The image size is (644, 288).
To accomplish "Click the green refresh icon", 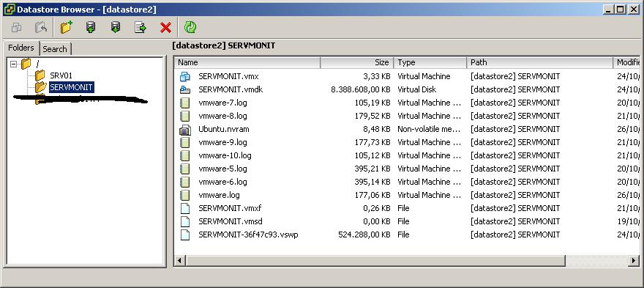I will click(x=190, y=27).
